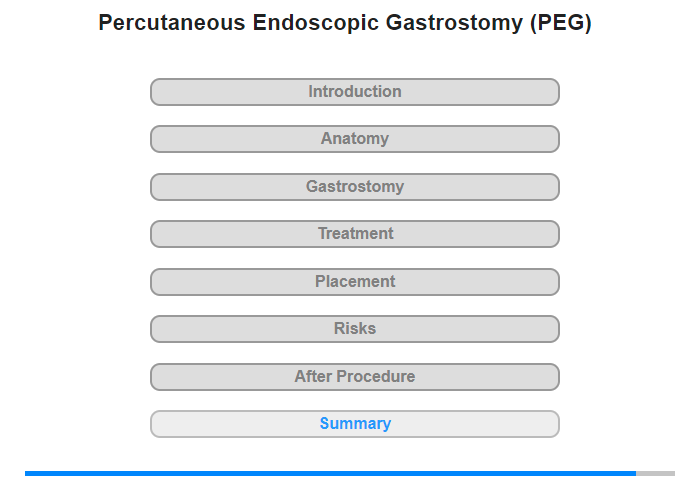Select the highlighted Summary item
Image resolution: width=700 pixels, height=480 pixels.
pos(355,424)
